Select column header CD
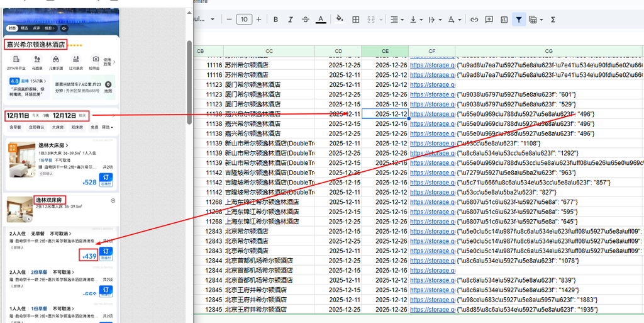Viewport: 644px width, 323px height. tap(338, 51)
